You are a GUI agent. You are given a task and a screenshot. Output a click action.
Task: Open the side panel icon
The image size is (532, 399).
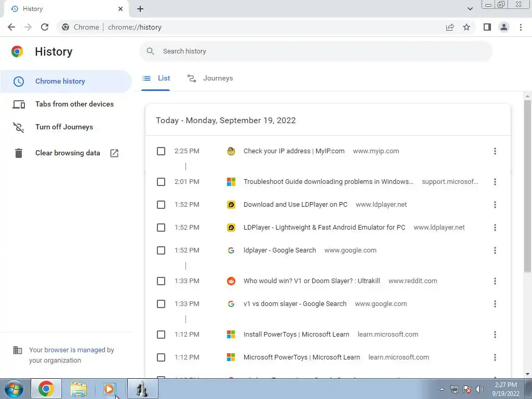click(487, 27)
